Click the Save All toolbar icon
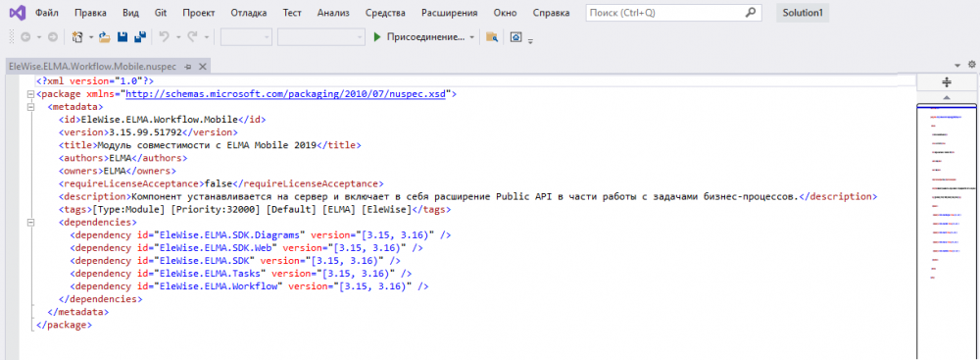Viewport: 980px width, 360px height. 140,37
